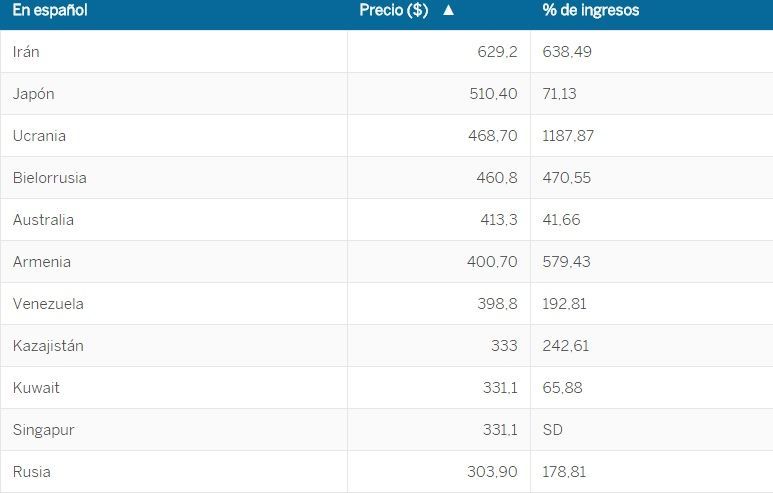Click the sort arrow beside Precio ($)
This screenshot has height=493, width=773.
click(448, 11)
